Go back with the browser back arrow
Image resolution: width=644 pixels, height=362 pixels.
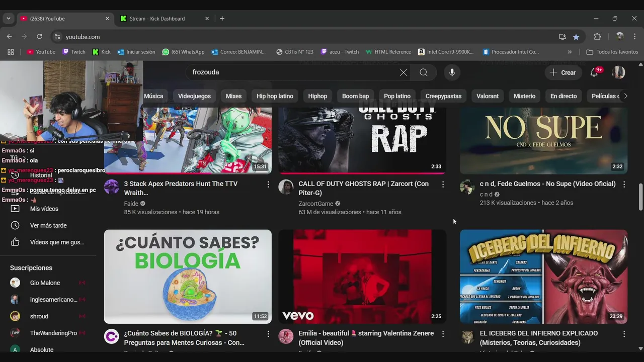pos(9,37)
